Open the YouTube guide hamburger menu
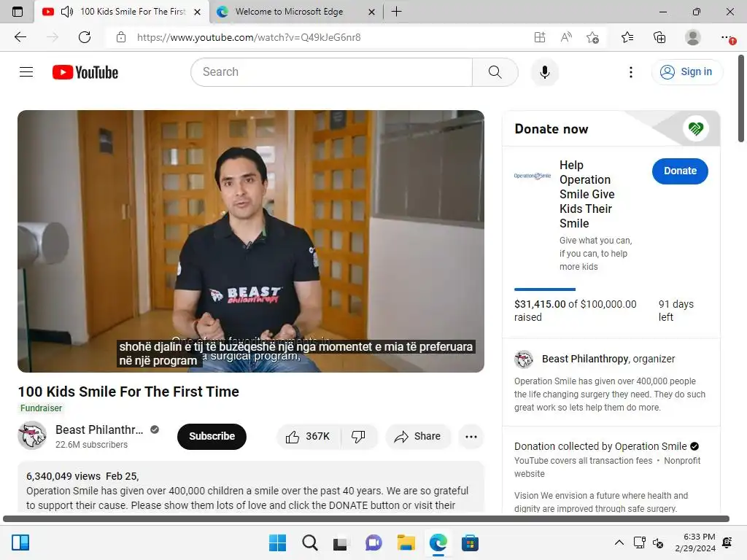This screenshot has width=747, height=560. 26,72
